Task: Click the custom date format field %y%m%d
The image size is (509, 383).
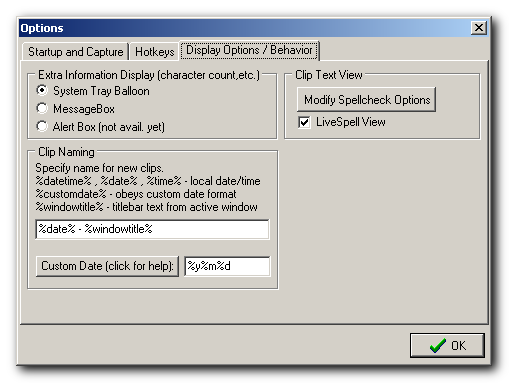Action: 227,266
